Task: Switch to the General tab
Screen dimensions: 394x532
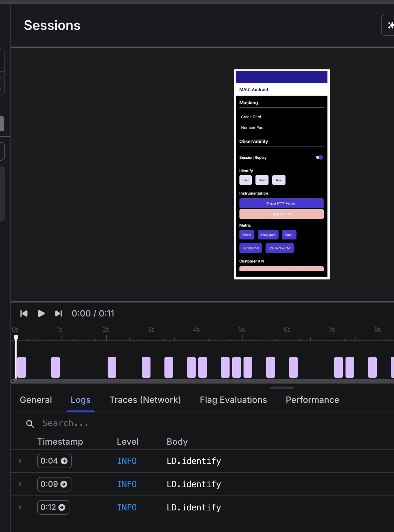Action: [36, 400]
